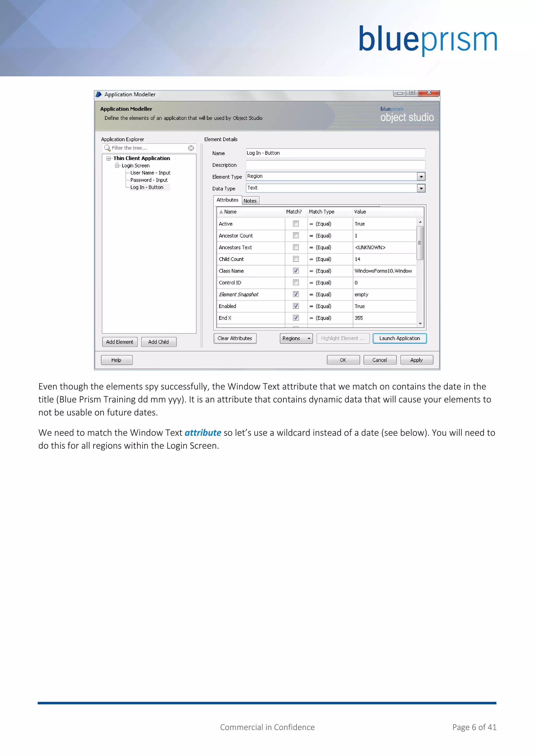Confirm with the OK button

(343, 360)
